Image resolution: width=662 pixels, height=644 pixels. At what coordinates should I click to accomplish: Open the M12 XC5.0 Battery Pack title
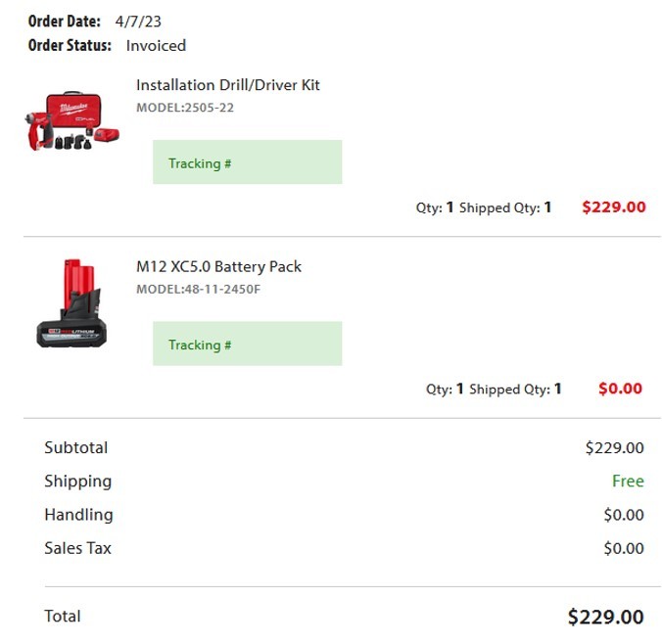[x=218, y=266]
